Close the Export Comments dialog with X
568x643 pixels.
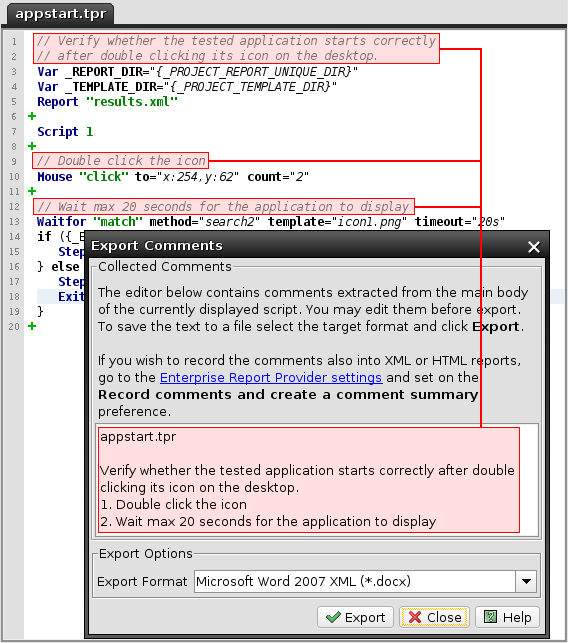[534, 247]
